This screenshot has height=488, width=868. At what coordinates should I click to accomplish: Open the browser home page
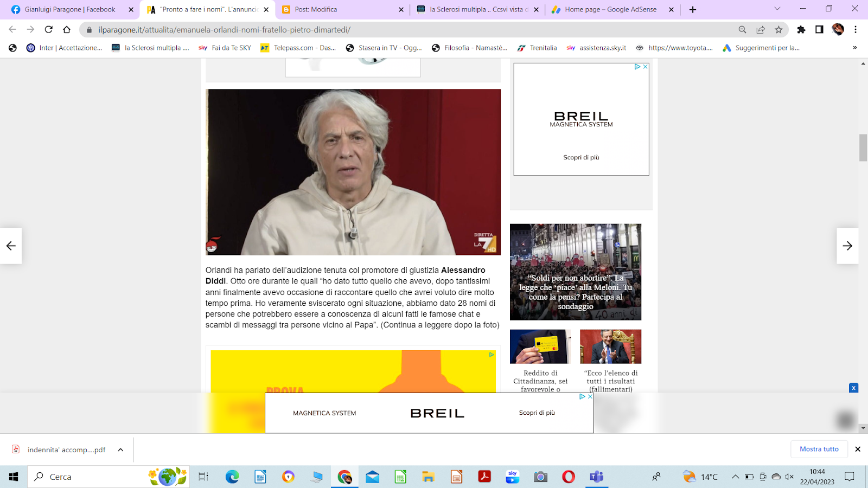coord(67,30)
